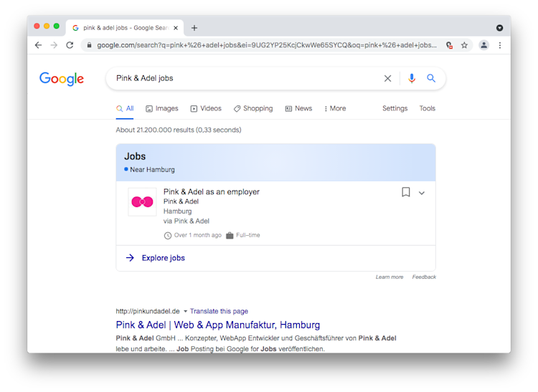Click the dark circular icon in the tab strip
Viewport: 538px width, 392px height.
499,28
